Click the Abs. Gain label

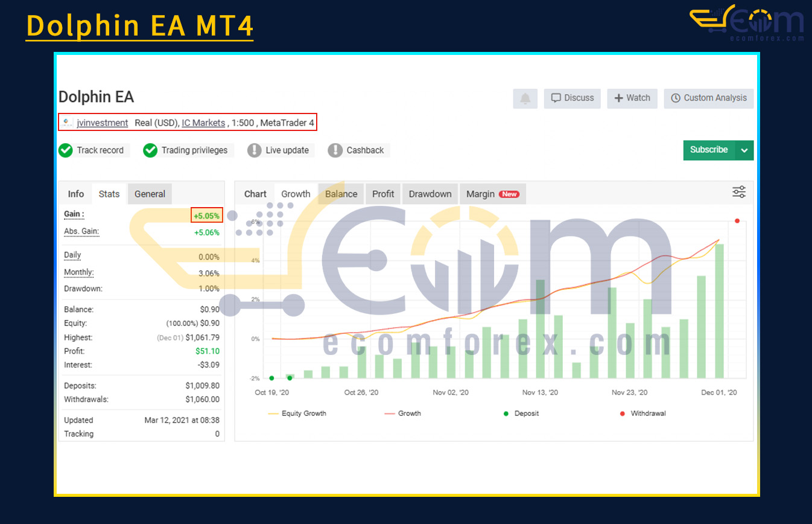tap(81, 232)
